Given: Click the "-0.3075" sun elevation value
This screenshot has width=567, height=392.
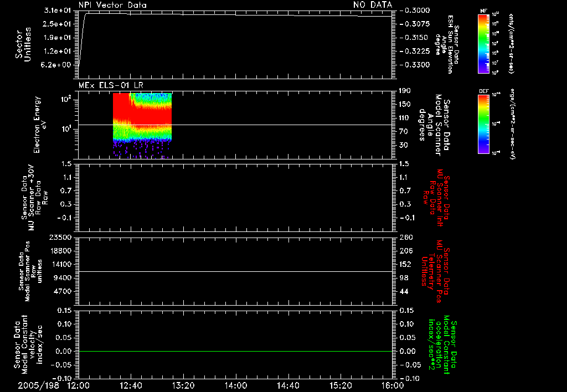Looking at the screenshot, I should [x=415, y=24].
